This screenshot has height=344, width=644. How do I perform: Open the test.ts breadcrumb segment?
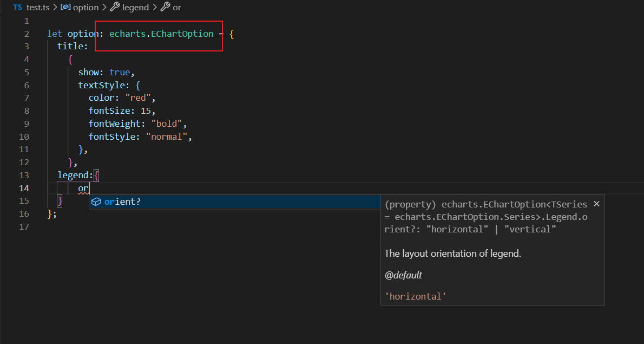tap(38, 8)
